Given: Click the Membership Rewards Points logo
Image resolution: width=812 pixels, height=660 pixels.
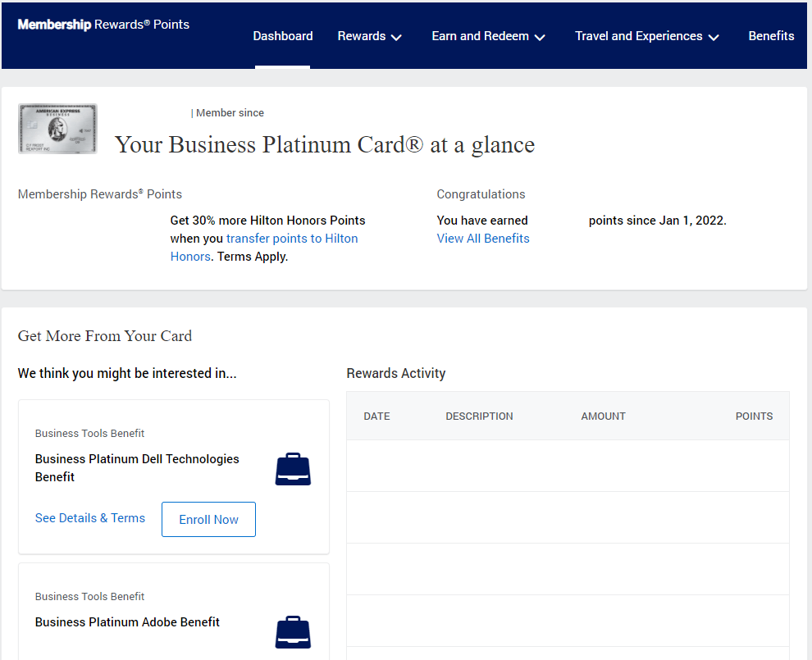Looking at the screenshot, I should click(x=103, y=25).
